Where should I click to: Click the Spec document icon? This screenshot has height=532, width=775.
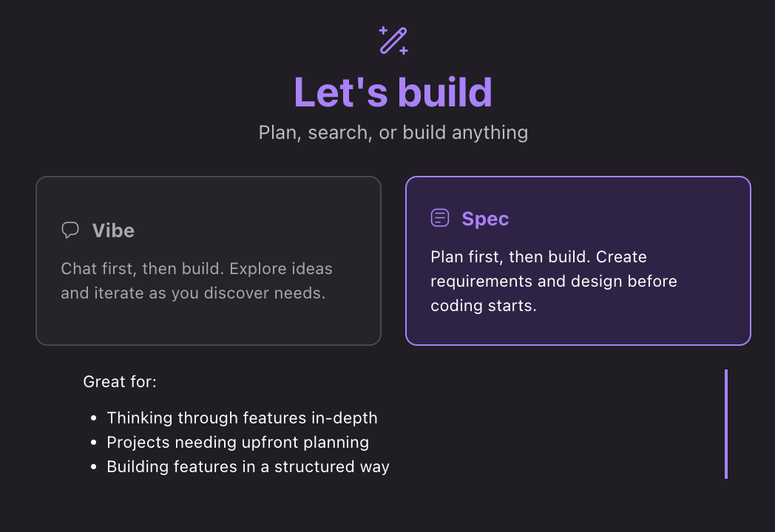click(440, 218)
